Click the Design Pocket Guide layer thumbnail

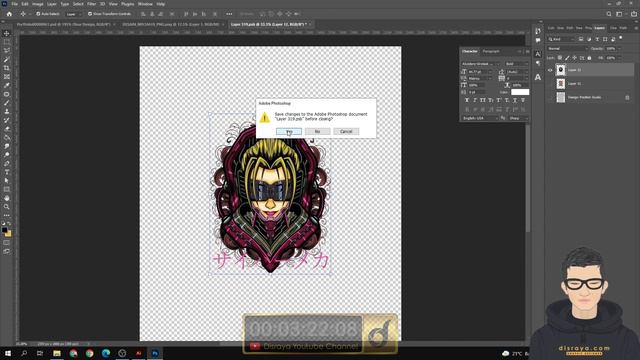pos(561,98)
